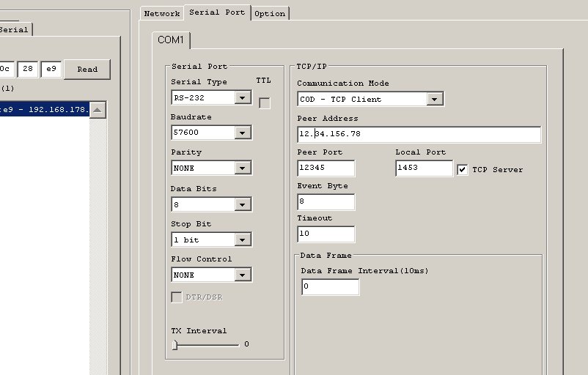588x375 pixels.
Task: Open the Communication Mode dropdown
Action: 436,99
